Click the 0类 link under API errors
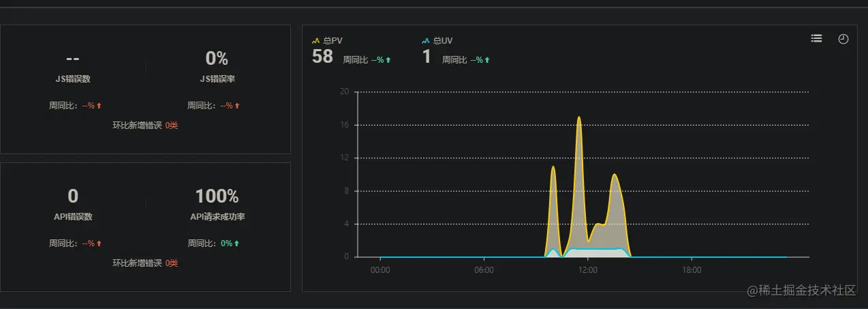The image size is (868, 309). (x=172, y=263)
